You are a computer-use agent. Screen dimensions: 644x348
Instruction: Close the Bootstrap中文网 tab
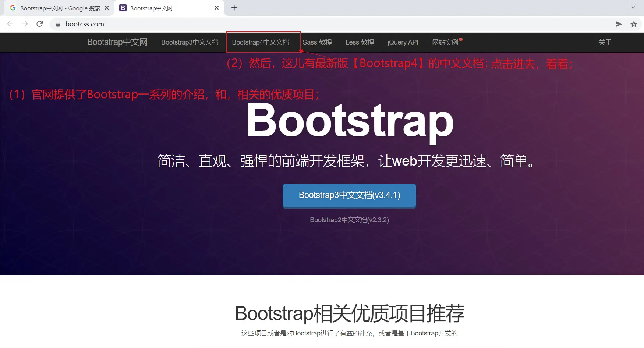coord(217,8)
